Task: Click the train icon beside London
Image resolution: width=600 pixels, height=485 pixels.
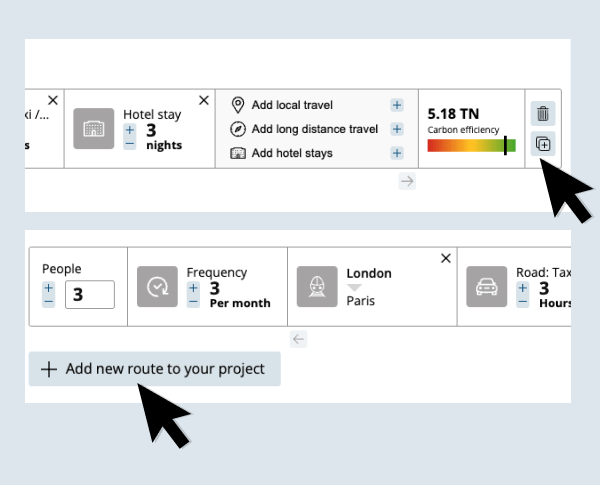Action: pyautogui.click(x=317, y=286)
